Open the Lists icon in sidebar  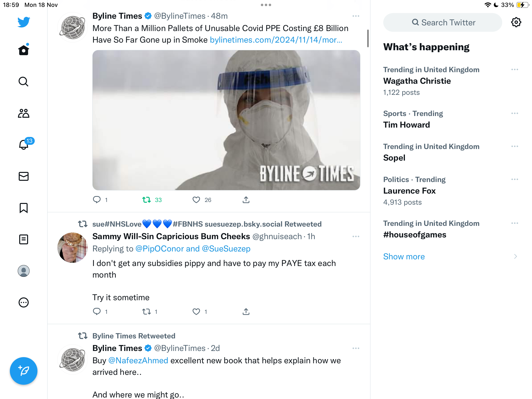pos(24,239)
